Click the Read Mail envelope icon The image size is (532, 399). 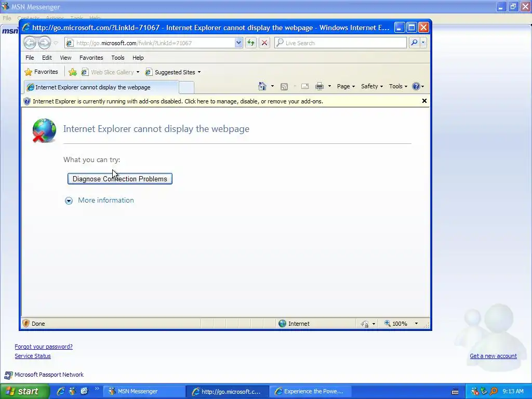click(x=305, y=86)
